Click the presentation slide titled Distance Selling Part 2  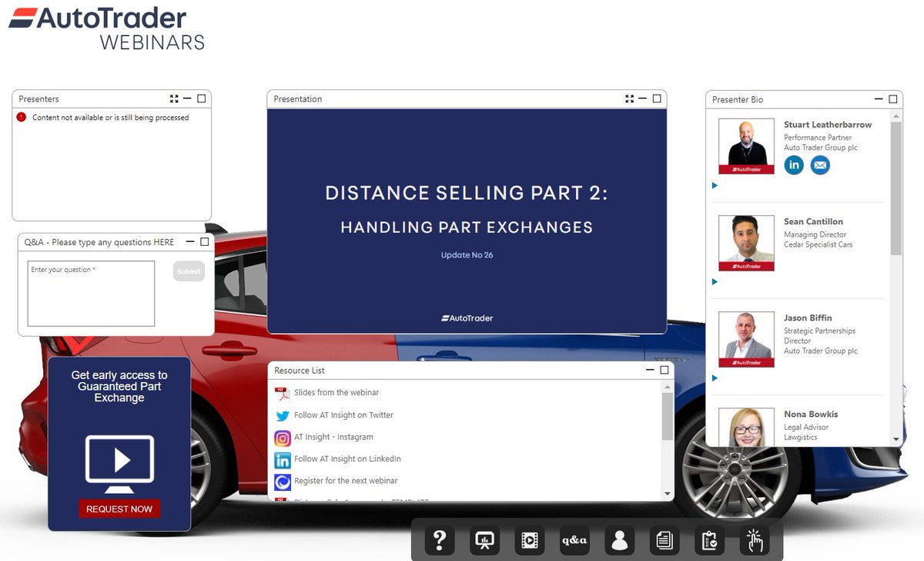(x=467, y=220)
